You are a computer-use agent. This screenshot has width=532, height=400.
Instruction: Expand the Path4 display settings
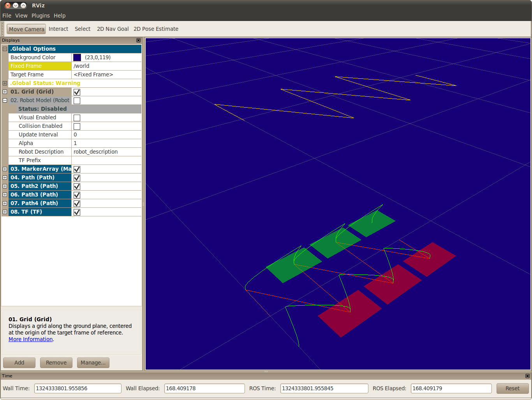[x=4, y=203]
